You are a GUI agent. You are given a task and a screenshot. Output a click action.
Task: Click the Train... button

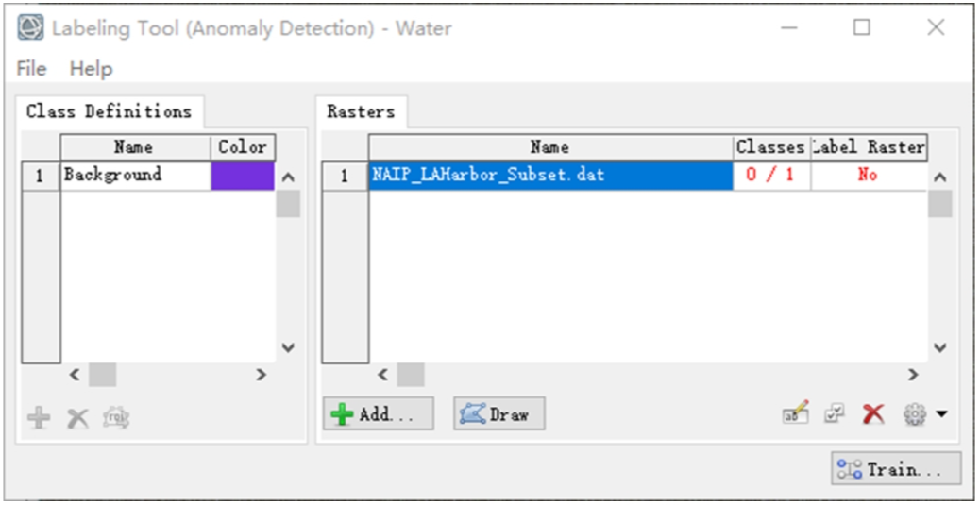coord(896,469)
